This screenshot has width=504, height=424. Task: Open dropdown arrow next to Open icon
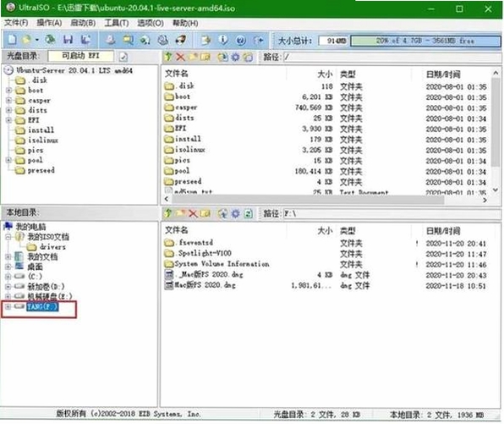click(37, 40)
